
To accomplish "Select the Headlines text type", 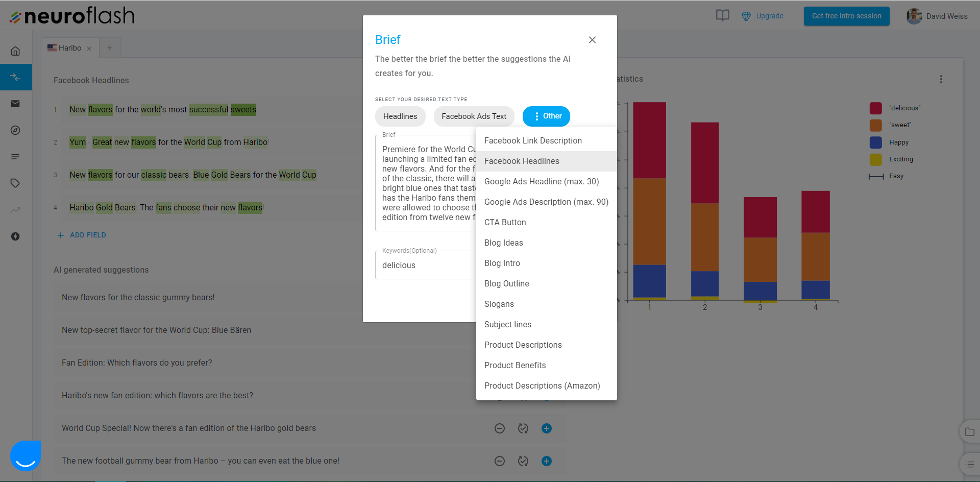I will 400,116.
